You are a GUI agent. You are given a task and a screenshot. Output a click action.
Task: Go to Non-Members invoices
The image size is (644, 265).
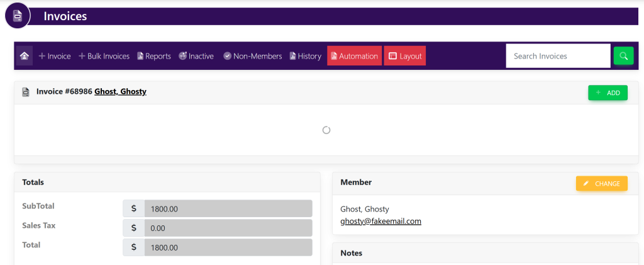point(252,56)
